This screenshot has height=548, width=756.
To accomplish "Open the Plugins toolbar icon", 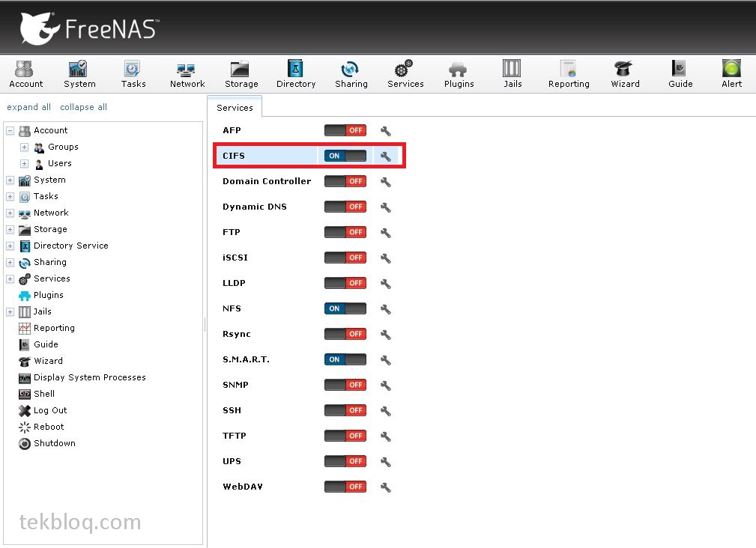I will (x=459, y=73).
